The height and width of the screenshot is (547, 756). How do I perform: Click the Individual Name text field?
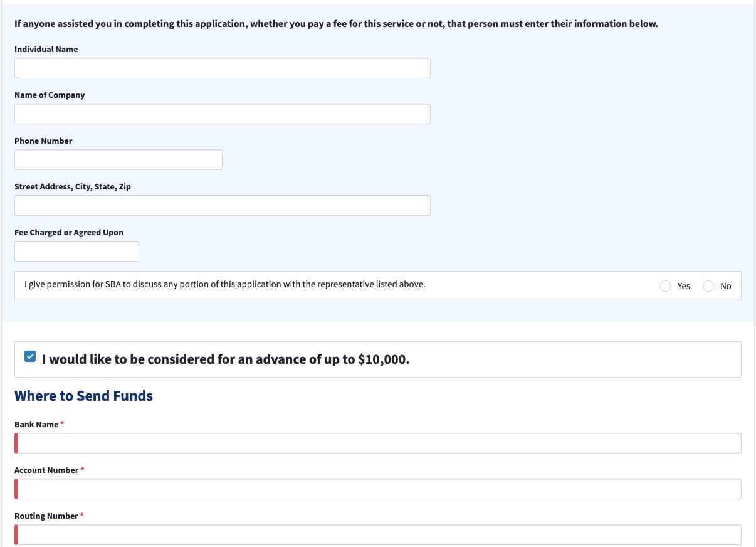click(x=222, y=68)
